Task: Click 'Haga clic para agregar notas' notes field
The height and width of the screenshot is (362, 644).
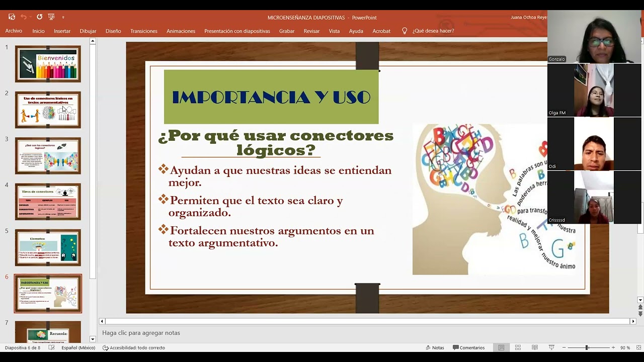Action: click(x=141, y=333)
